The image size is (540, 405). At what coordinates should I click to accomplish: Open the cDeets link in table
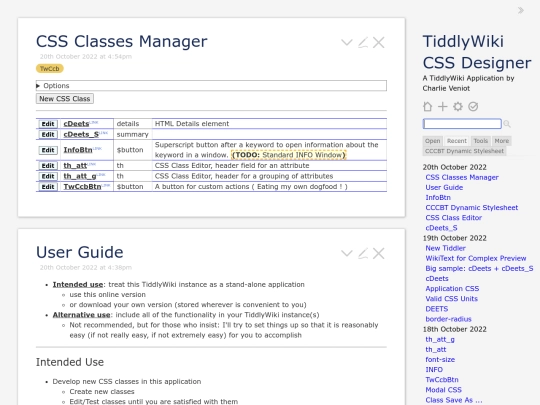[x=76, y=124]
